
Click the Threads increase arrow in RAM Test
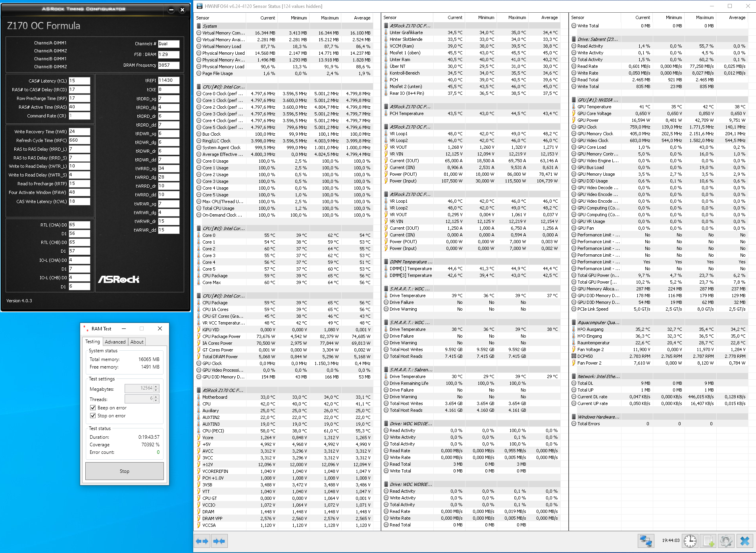point(156,397)
